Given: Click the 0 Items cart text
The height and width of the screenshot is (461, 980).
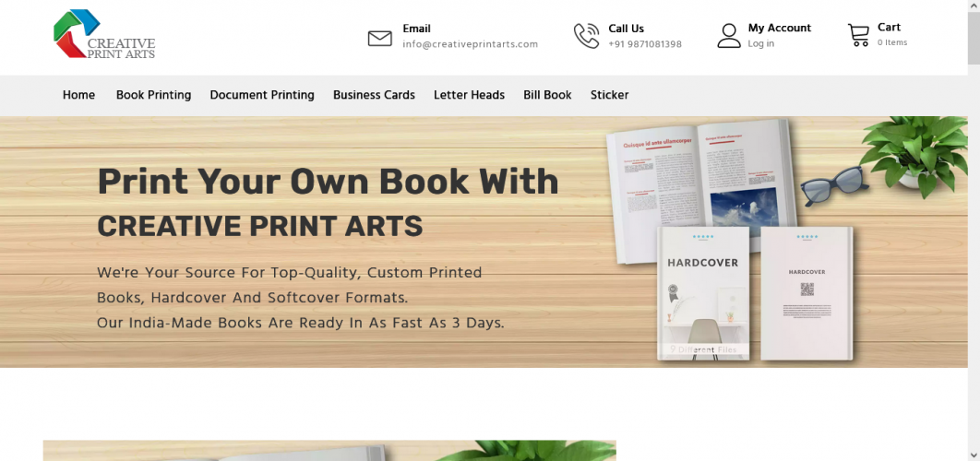Looking at the screenshot, I should tap(892, 42).
